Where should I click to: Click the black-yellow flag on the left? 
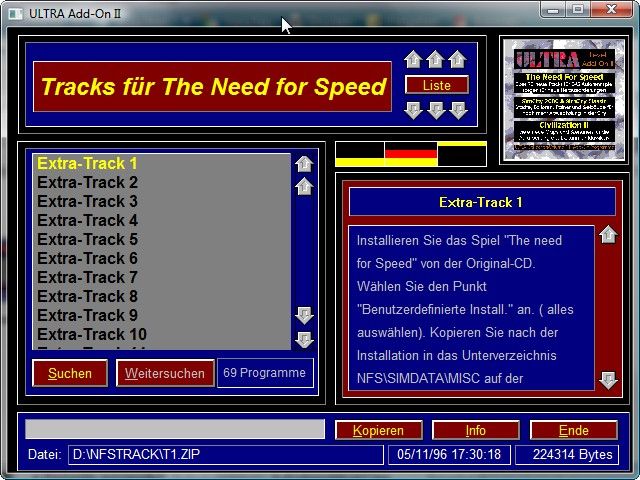(360, 154)
